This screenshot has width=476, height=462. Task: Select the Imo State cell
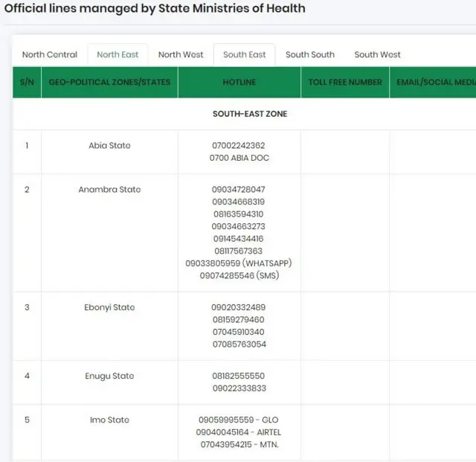pos(109,420)
